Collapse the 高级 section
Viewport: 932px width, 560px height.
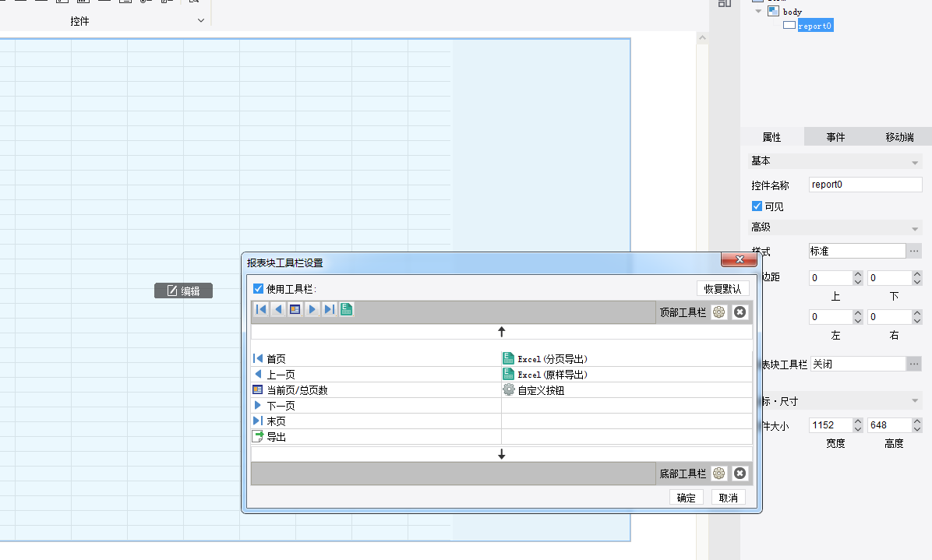tap(915, 229)
